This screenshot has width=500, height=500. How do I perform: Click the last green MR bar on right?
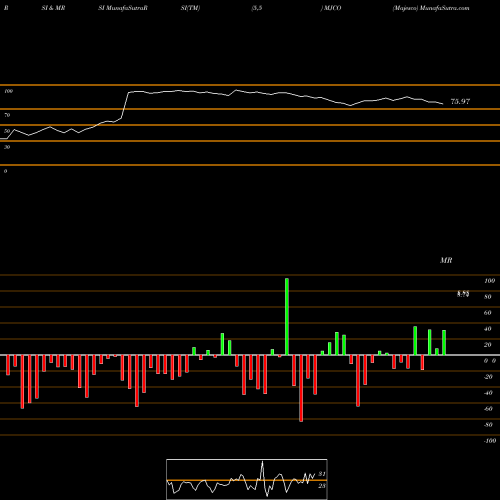coord(444,342)
